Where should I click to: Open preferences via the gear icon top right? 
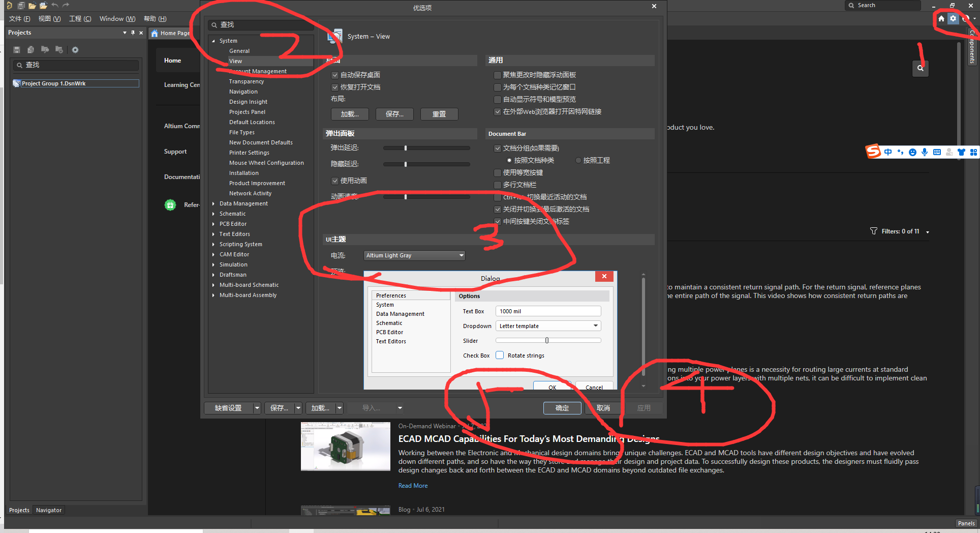[x=954, y=18]
